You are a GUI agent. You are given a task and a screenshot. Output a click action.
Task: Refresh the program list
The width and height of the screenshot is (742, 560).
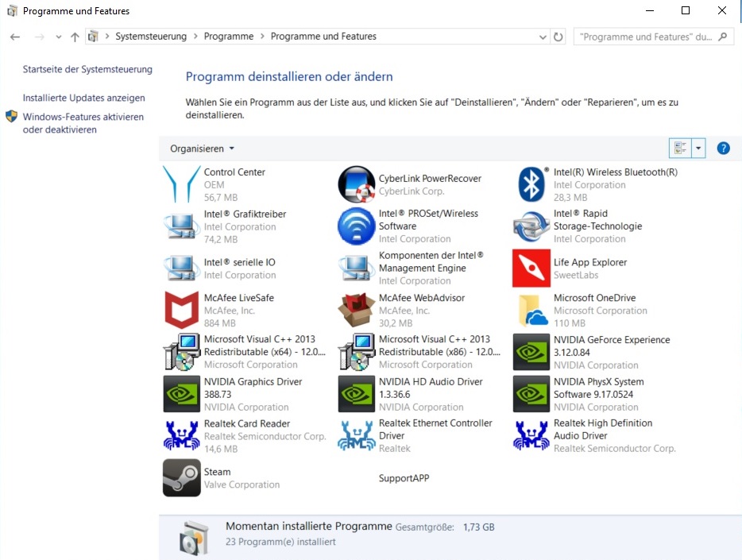point(558,37)
